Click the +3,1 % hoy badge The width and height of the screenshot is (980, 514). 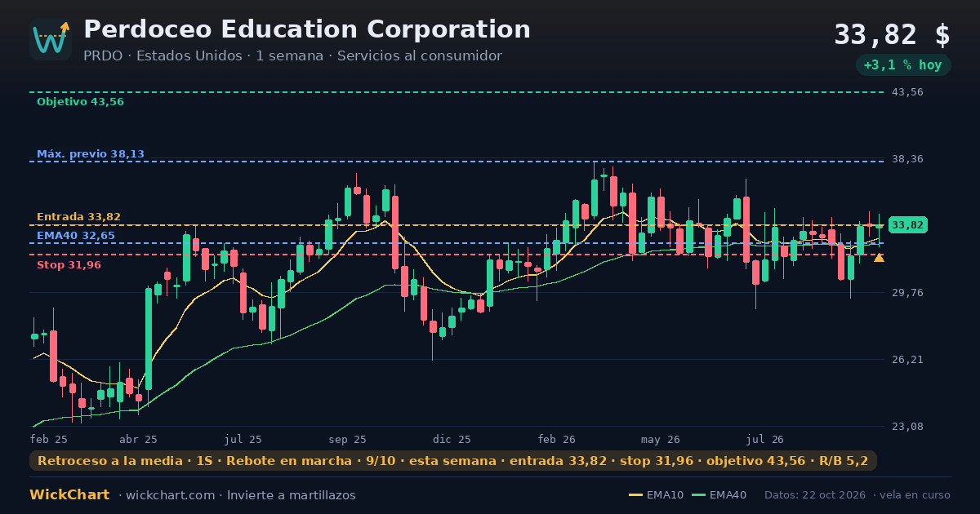click(x=902, y=65)
